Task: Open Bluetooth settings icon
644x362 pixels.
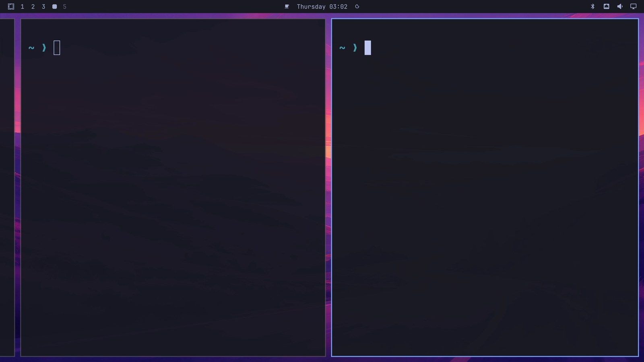Action: pos(592,6)
